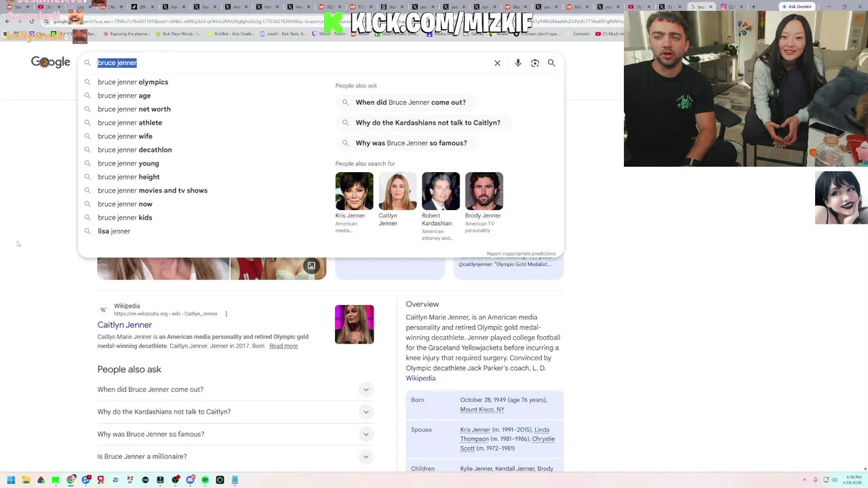Click the search icon beside 'Why was Bruce Jenner so famous?' suggestion

point(345,143)
